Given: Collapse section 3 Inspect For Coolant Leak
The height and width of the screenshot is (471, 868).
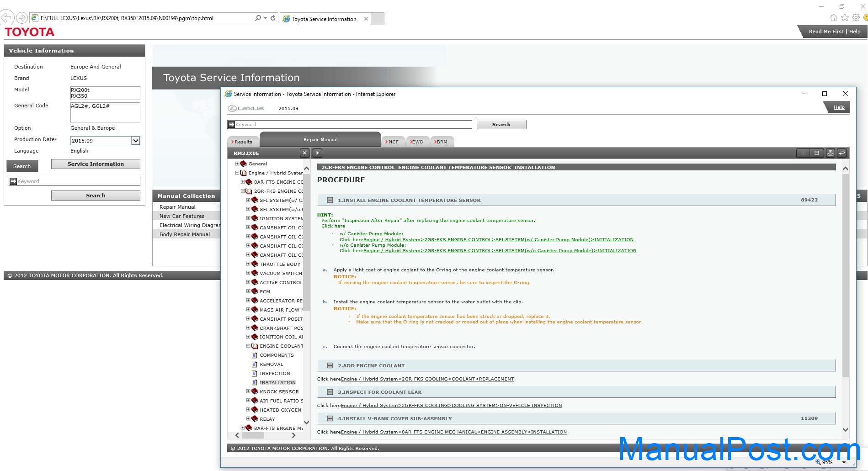Looking at the screenshot, I should point(330,392).
